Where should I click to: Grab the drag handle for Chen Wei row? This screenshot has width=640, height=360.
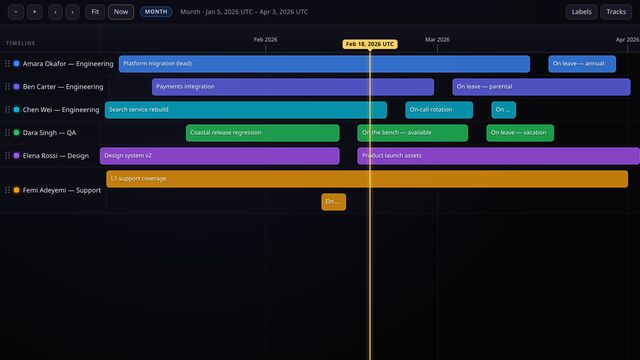coord(7,109)
